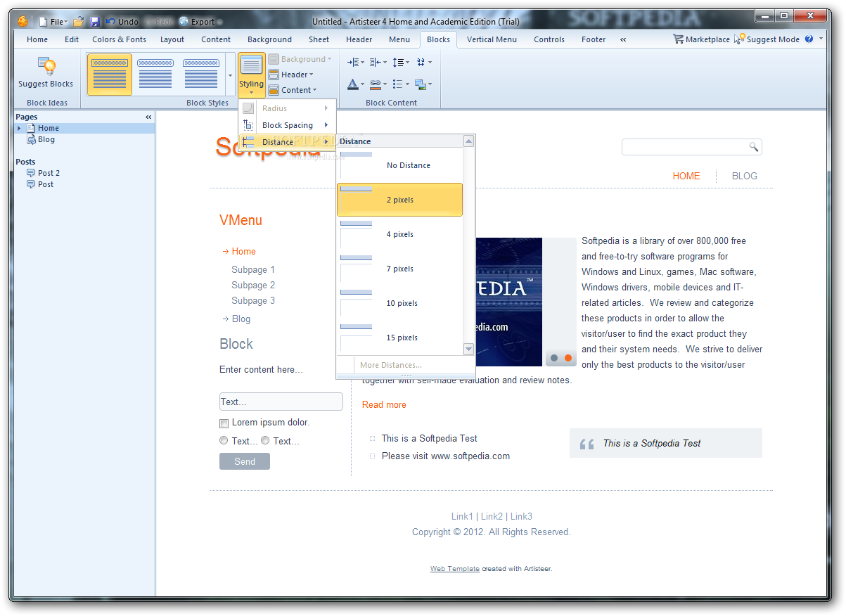Click the orange slideshow dot indicator
846x616 pixels.
click(x=568, y=358)
